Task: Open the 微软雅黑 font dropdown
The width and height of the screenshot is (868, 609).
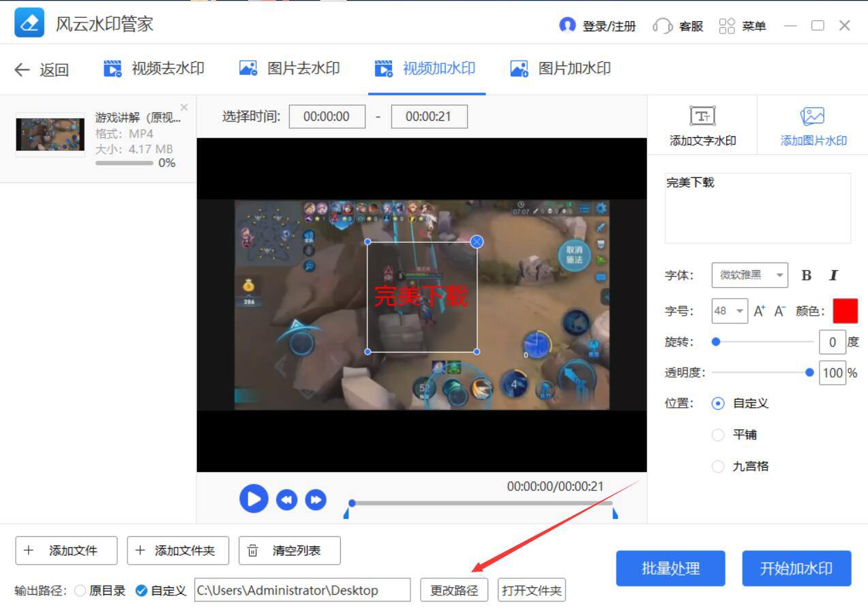Action: [x=749, y=276]
